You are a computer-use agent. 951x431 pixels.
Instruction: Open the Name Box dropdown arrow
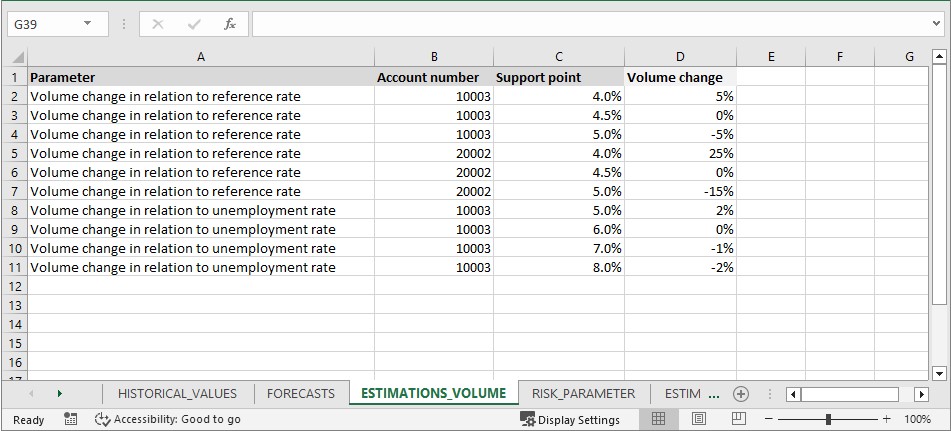point(87,24)
